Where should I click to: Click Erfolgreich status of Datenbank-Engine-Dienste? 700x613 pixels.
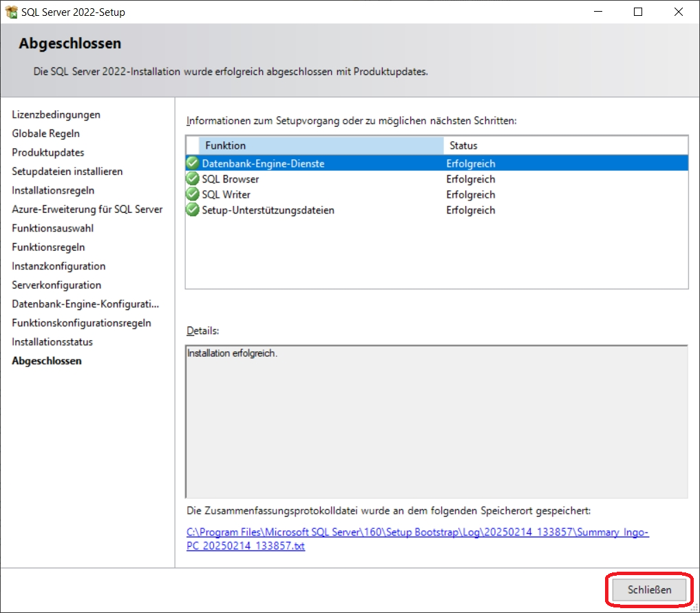tap(471, 163)
